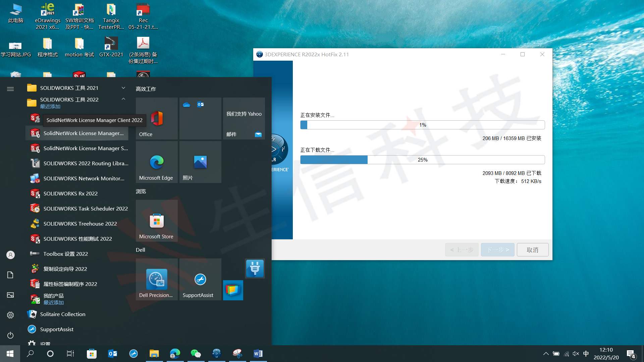Open Pictures from Start sidebar

(10, 295)
